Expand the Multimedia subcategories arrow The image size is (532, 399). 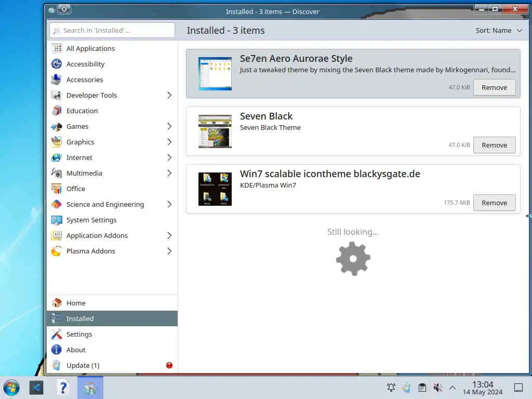coord(169,174)
